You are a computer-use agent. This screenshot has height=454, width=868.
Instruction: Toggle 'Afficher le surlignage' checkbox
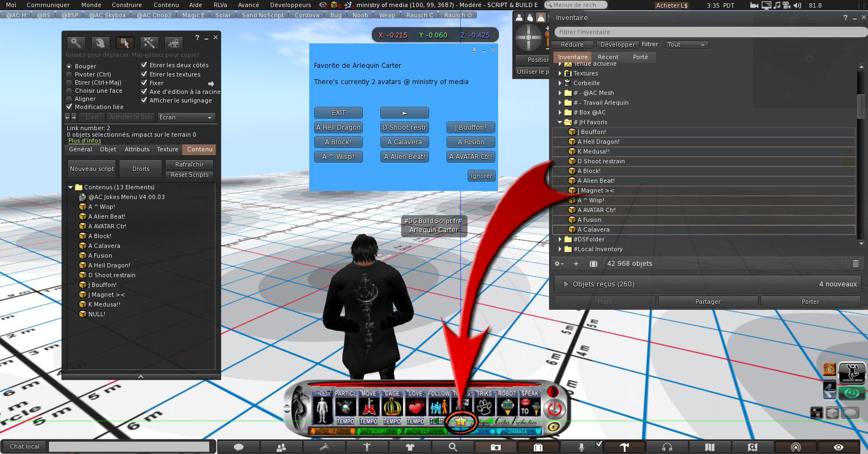144,100
